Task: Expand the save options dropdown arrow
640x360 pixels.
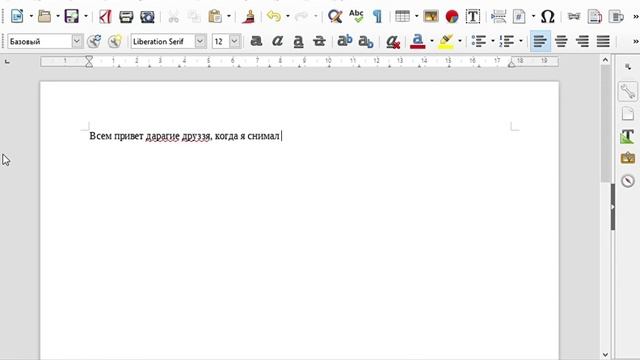Action: pos(86,16)
